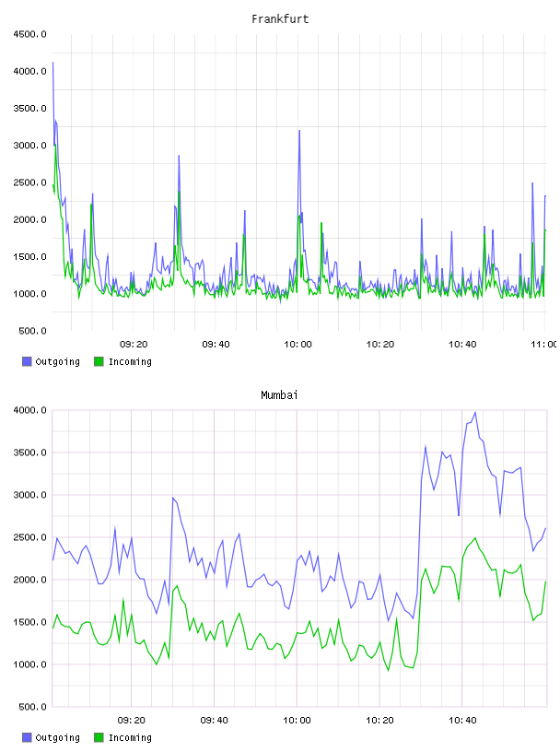Click the 09:40 time label on Mumbai chart
This screenshot has width=560, height=752.
coord(215,721)
